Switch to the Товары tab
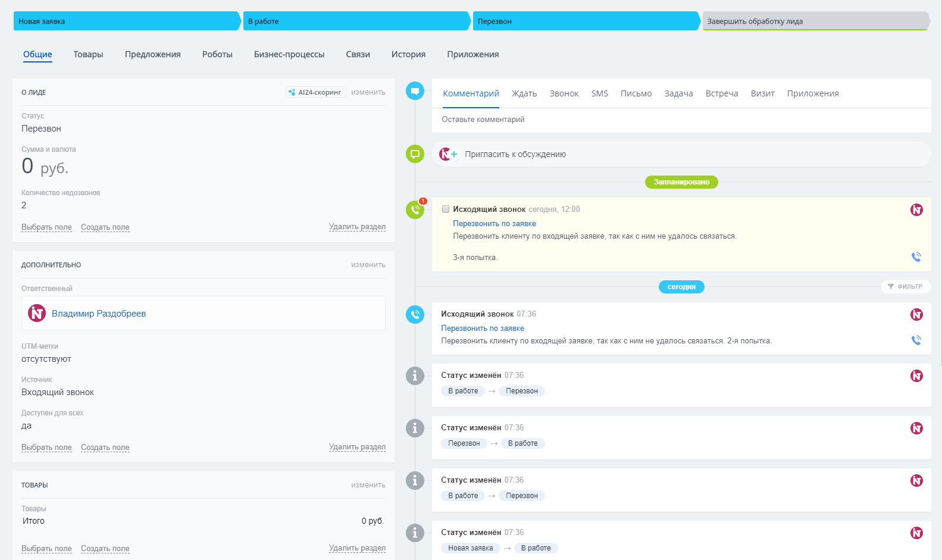The image size is (942, 560). 88,54
